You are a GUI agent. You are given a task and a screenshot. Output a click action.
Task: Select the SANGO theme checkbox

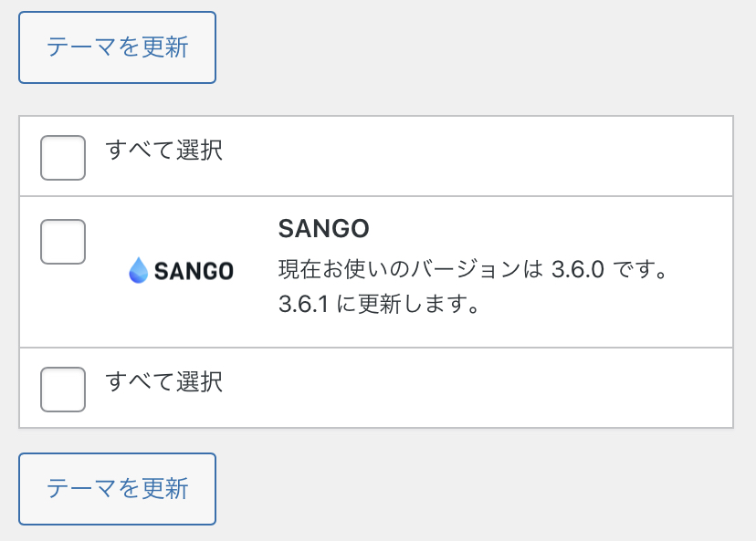(63, 242)
